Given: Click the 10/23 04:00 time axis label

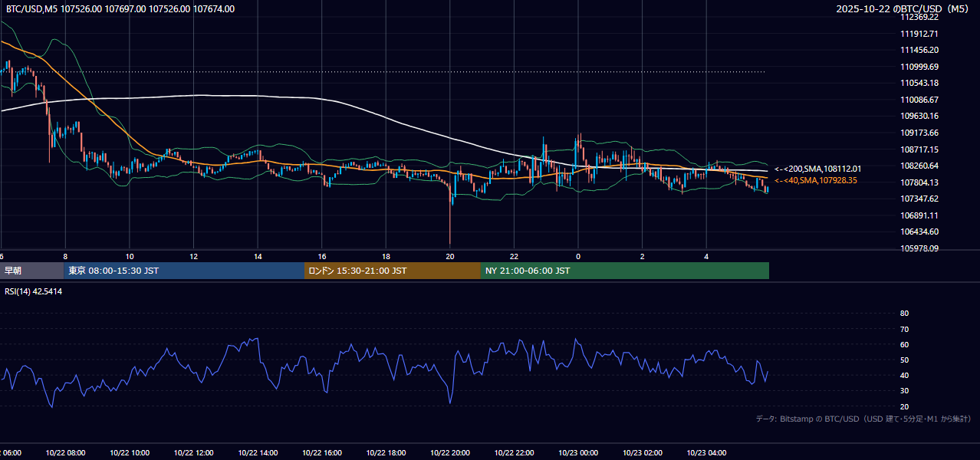Looking at the screenshot, I should (706, 453).
